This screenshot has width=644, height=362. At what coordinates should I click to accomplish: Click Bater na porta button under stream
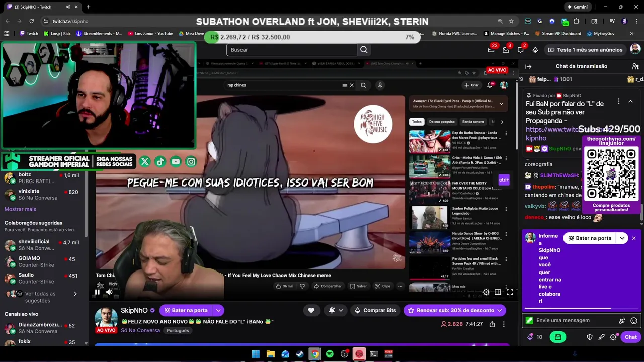coord(186,310)
